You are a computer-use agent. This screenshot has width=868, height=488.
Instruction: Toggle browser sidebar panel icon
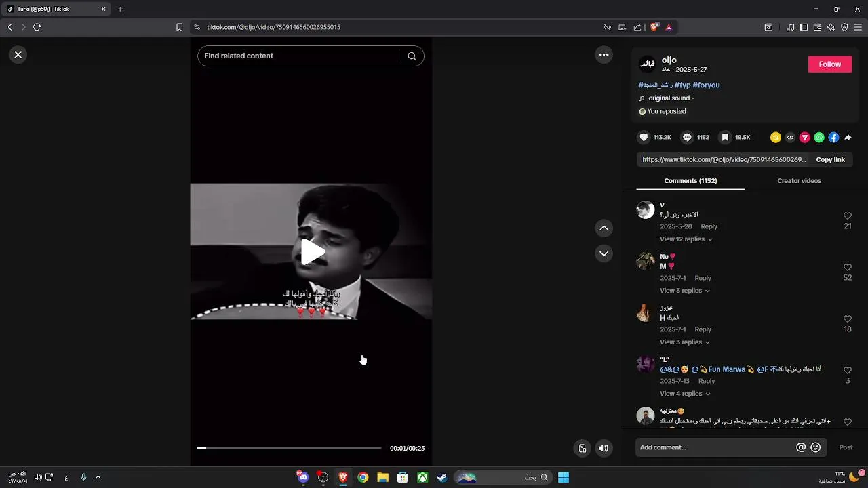click(804, 27)
